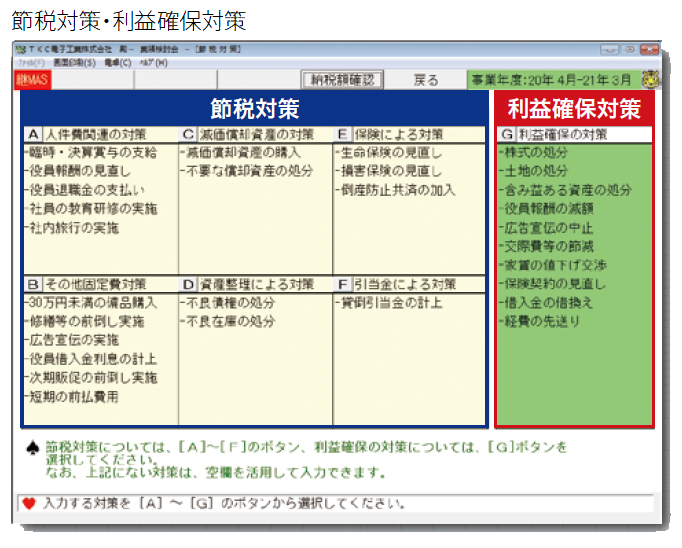Click the F button for 引当金による対策
Image resolution: width=682 pixels, height=548 pixels.
pos(343,284)
